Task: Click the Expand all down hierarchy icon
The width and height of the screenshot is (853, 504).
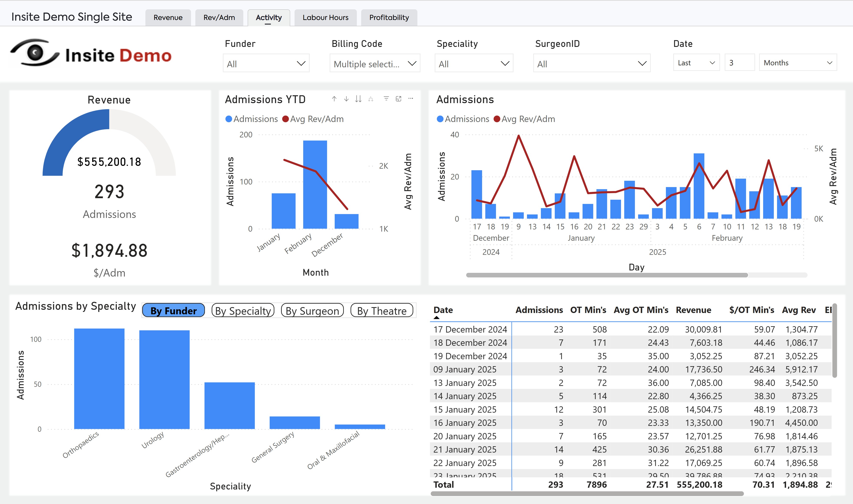Action: coord(371,99)
